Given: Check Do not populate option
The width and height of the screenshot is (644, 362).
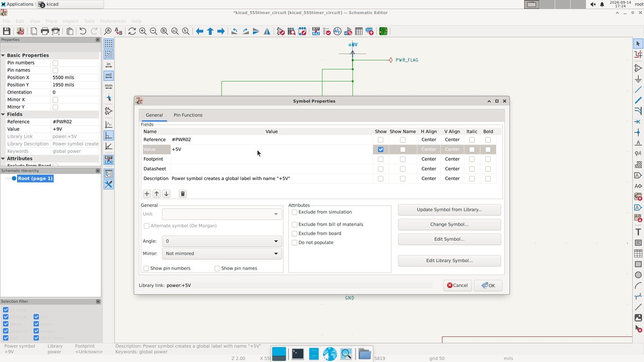Looking at the screenshot, I should pyautogui.click(x=294, y=242).
